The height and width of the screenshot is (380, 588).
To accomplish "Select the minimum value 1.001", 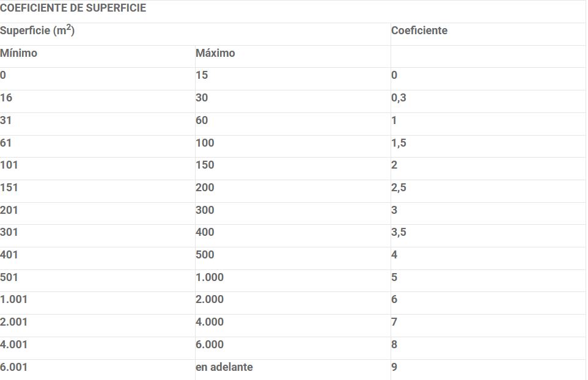I will coord(14,299).
